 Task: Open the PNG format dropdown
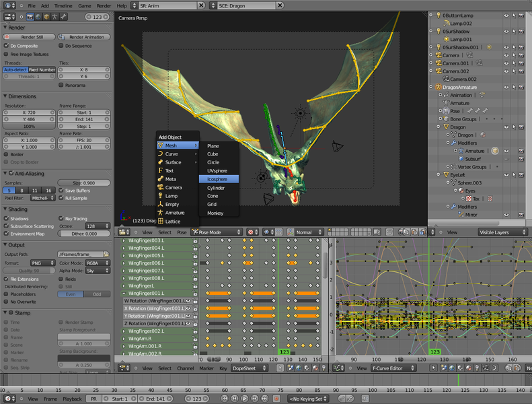[x=43, y=263]
